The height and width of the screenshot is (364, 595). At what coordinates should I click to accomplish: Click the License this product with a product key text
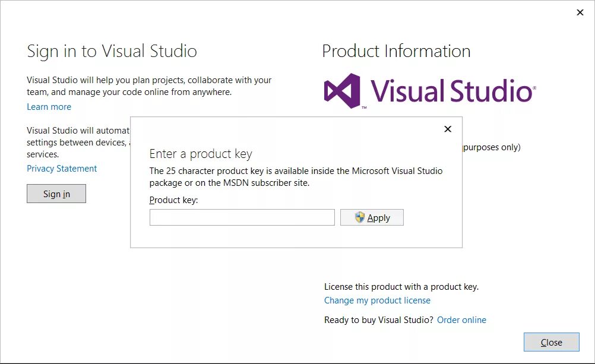coord(401,287)
